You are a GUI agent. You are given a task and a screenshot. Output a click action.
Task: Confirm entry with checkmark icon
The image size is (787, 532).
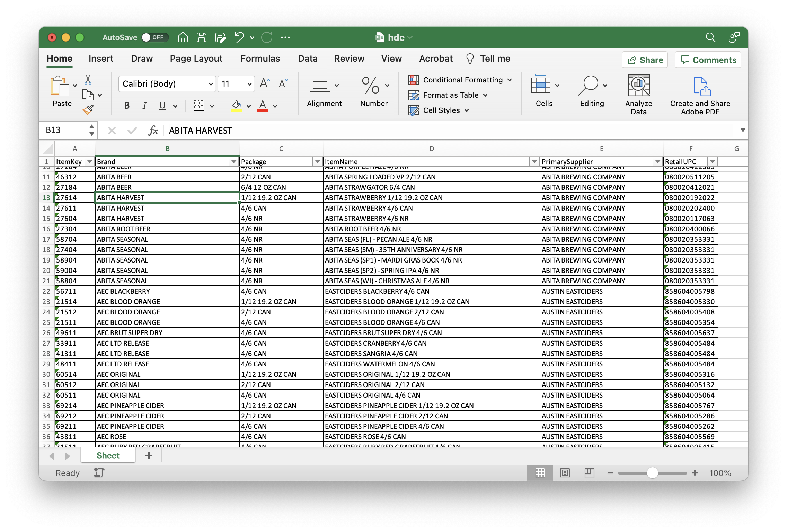point(132,131)
